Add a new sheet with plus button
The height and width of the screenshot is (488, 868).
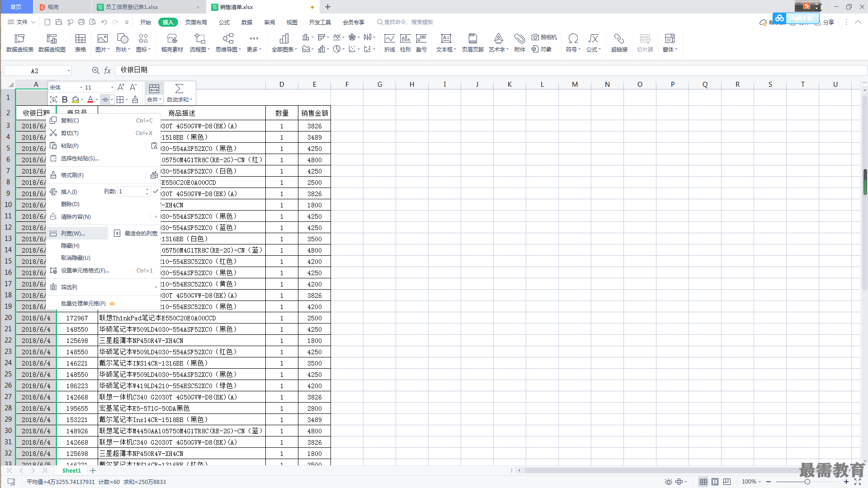93,470
